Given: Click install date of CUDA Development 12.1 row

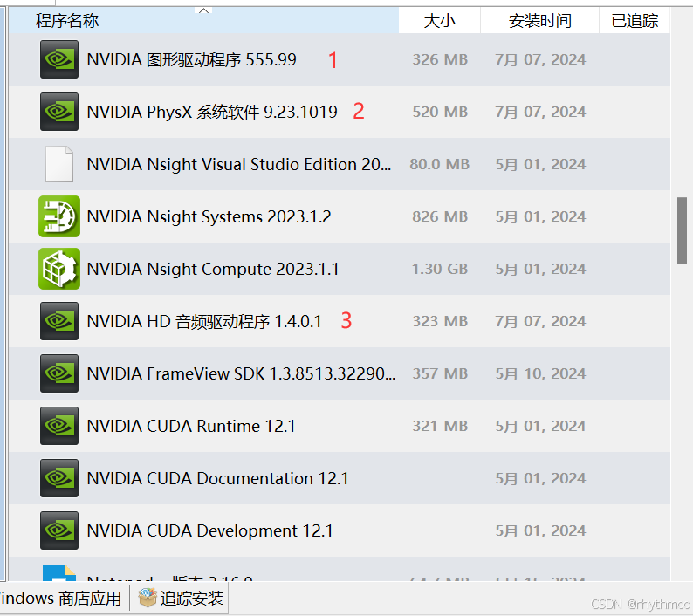Looking at the screenshot, I should pyautogui.click(x=540, y=530).
